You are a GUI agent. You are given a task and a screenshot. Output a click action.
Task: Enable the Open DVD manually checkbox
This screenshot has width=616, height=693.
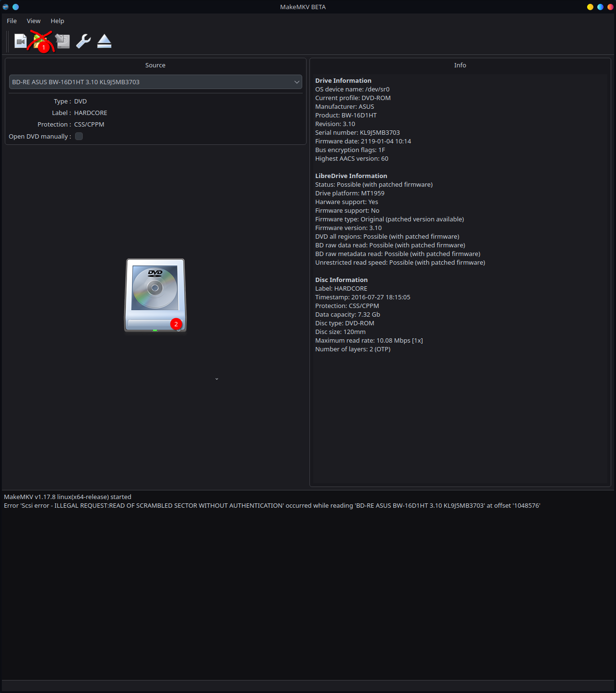click(79, 136)
